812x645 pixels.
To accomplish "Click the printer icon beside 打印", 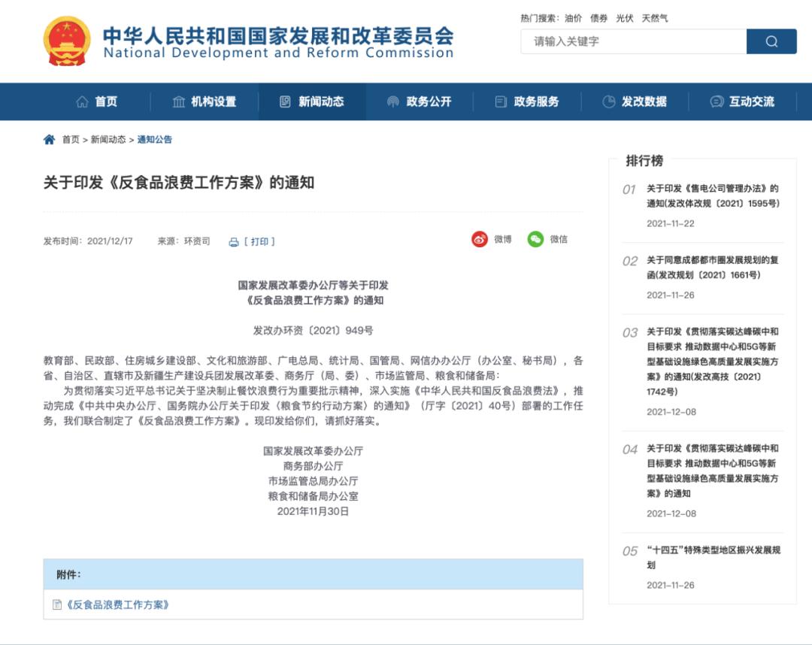I will [234, 242].
